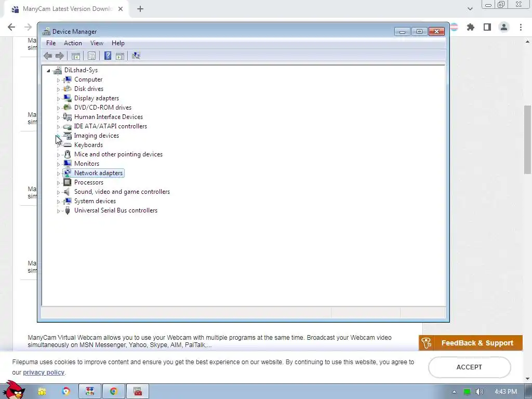The image size is (532, 399).
Task: Click the Imaging devices camera icon
Action: (x=67, y=136)
